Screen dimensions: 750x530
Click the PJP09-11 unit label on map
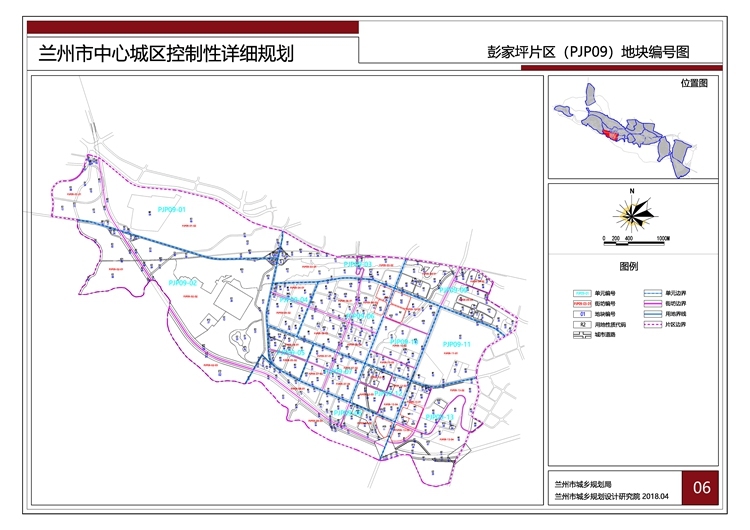[x=456, y=343]
